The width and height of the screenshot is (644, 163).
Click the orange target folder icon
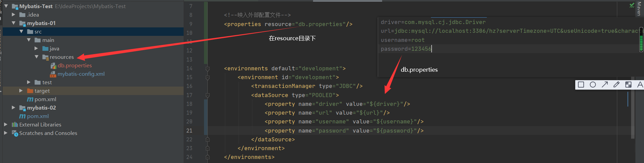click(30, 91)
